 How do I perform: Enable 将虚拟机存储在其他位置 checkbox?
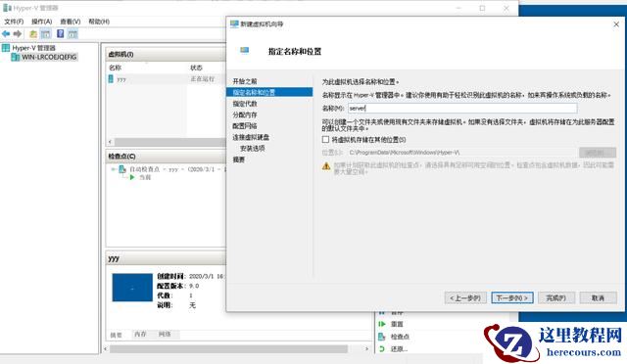325,140
